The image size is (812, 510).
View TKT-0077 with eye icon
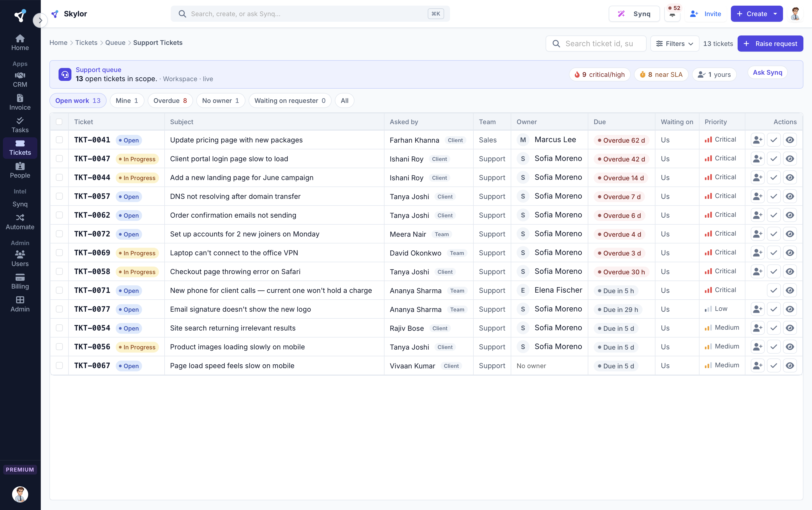click(x=790, y=309)
